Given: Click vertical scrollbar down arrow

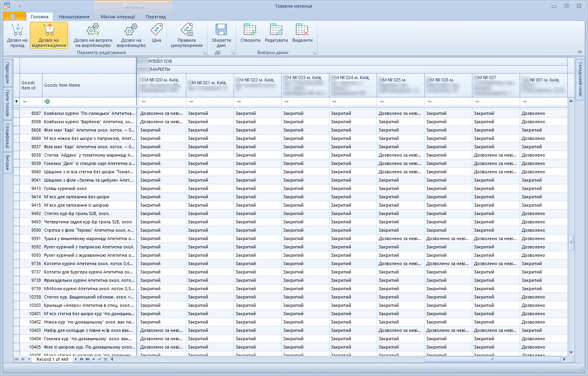Looking at the screenshot, I should point(571,352).
